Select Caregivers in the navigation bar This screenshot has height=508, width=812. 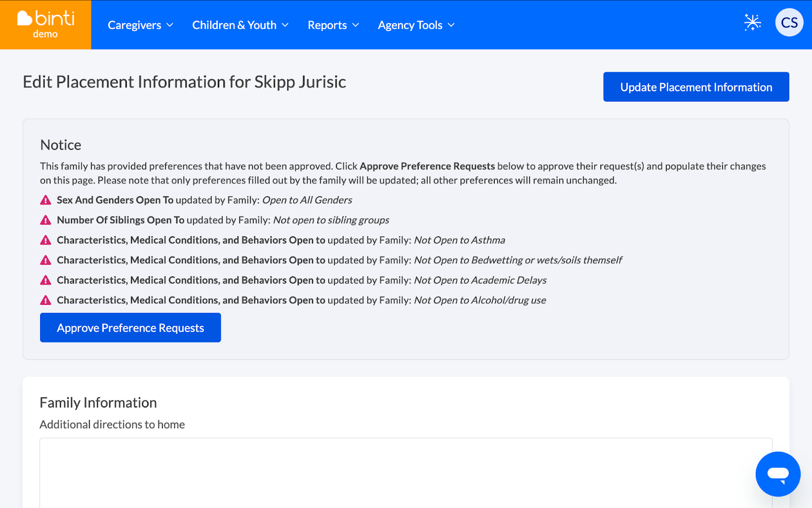point(134,25)
